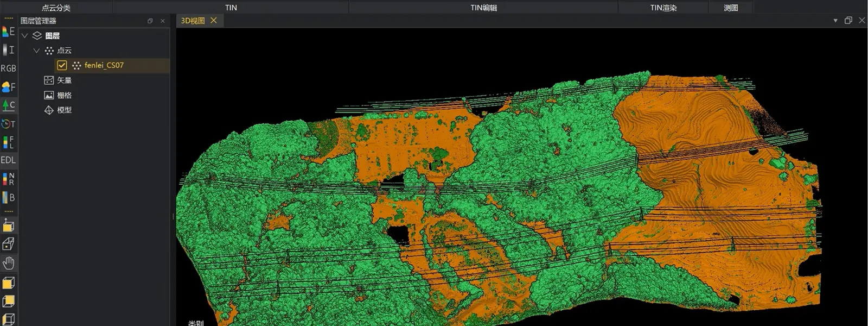This screenshot has width=868, height=326.
Task: Select color by time (T) tool
Action: (8, 124)
